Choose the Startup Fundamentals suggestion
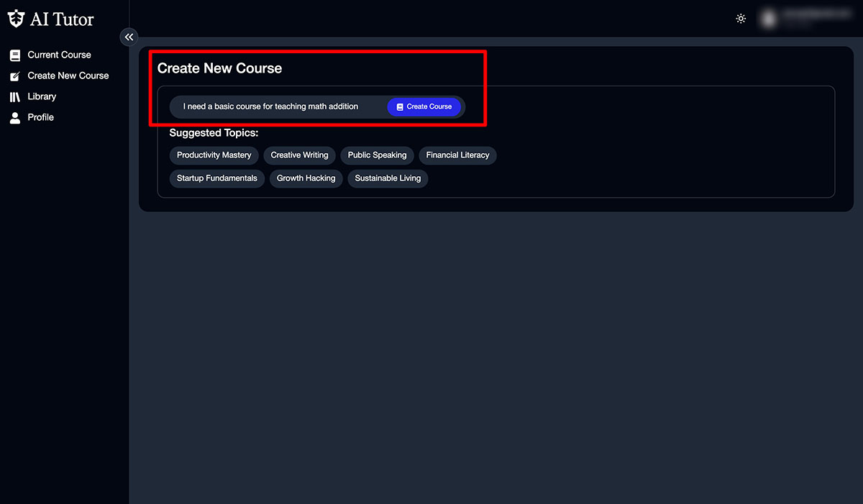This screenshot has height=504, width=863. pyautogui.click(x=216, y=178)
